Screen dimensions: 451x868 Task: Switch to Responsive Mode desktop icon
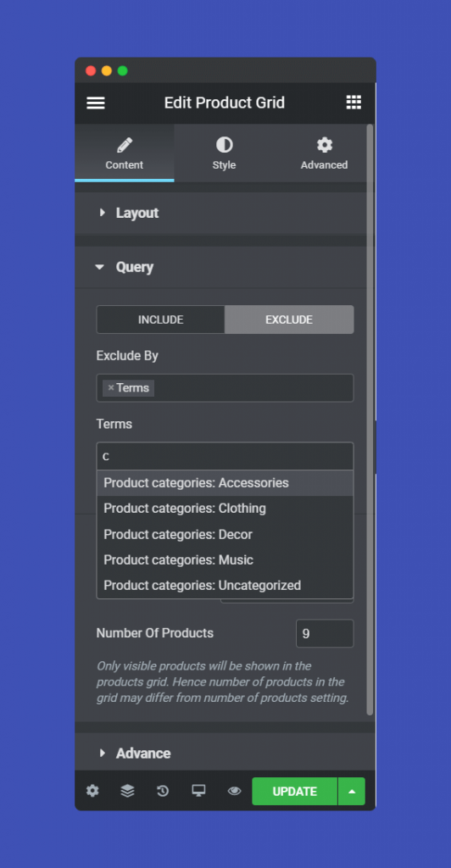coord(198,791)
